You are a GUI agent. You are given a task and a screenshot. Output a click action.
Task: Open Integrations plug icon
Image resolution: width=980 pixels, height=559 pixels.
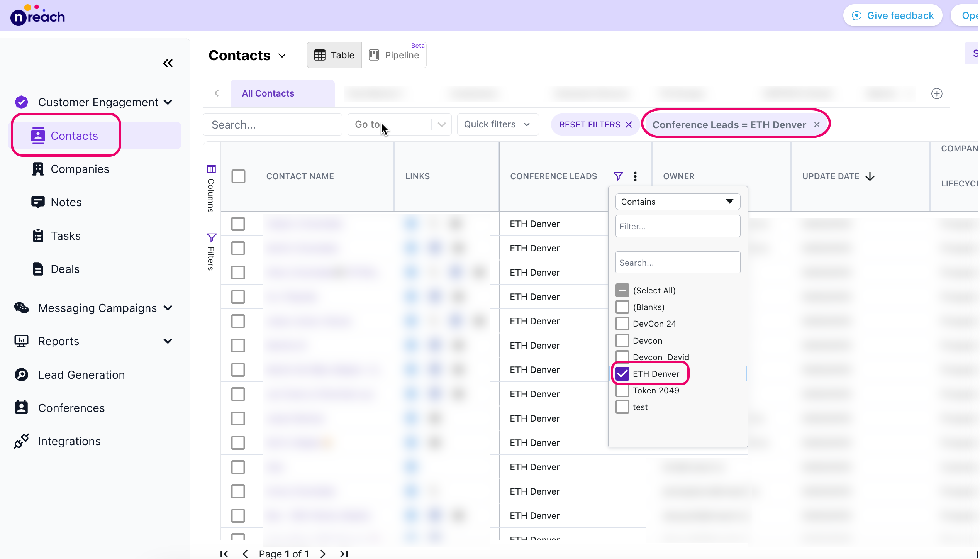tap(21, 441)
